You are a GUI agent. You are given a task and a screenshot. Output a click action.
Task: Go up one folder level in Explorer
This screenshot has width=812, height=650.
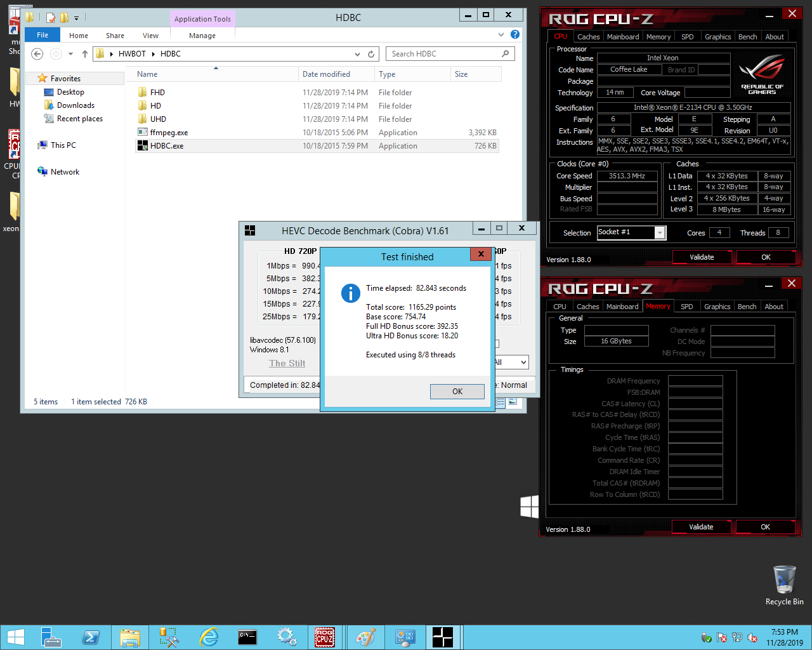tap(85, 54)
